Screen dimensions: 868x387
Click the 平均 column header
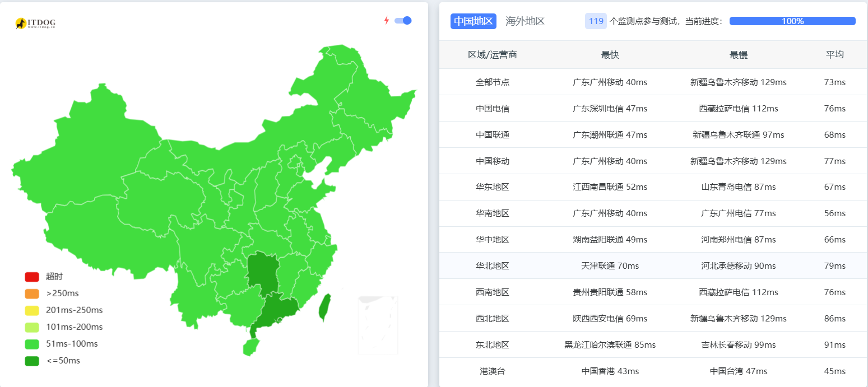[835, 55]
